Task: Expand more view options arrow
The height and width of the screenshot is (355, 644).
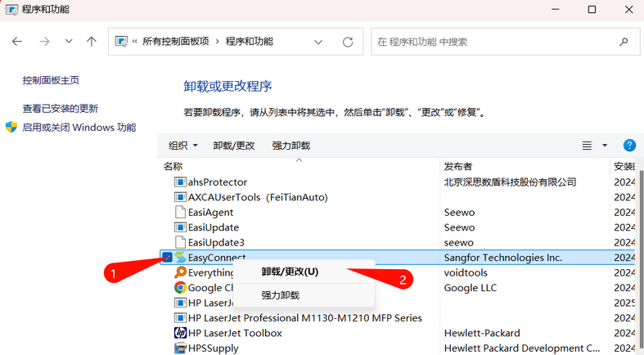Action: [605, 146]
